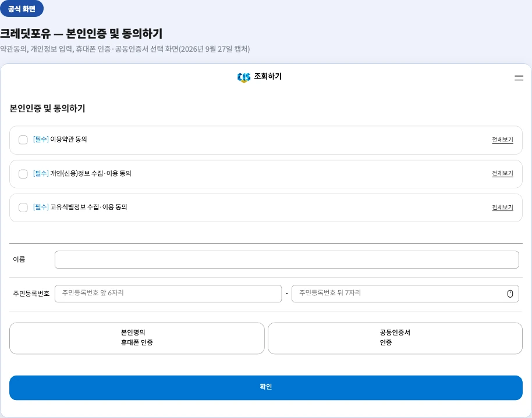Click 주민등록번호 앞 6자리 field
The height and width of the screenshot is (418, 532).
[x=168, y=294]
